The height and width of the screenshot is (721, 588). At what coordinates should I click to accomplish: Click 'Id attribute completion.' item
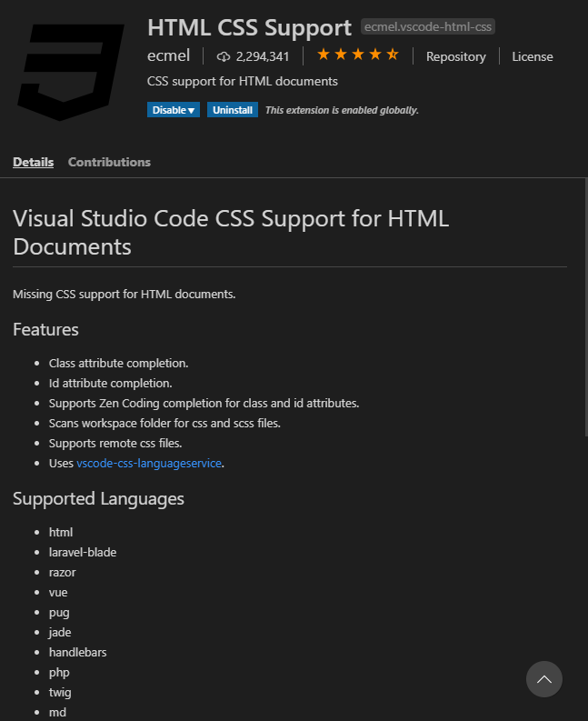pos(110,383)
